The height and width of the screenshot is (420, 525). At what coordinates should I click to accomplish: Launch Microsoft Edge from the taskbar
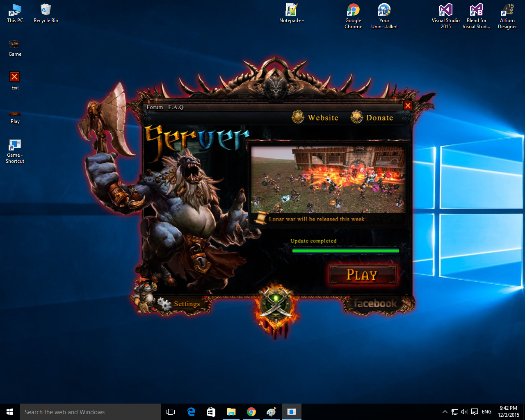[191, 412]
